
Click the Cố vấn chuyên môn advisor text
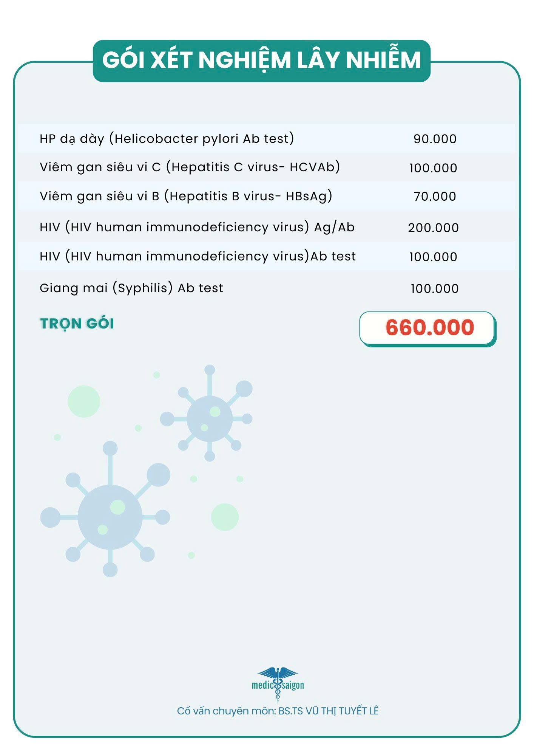[278, 711]
